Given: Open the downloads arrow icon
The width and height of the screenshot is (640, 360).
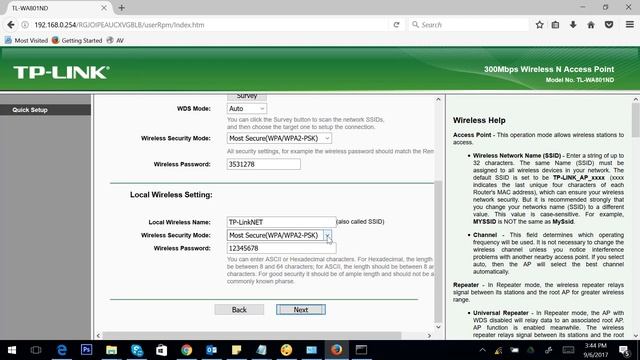Looking at the screenshot, I should click(x=573, y=25).
